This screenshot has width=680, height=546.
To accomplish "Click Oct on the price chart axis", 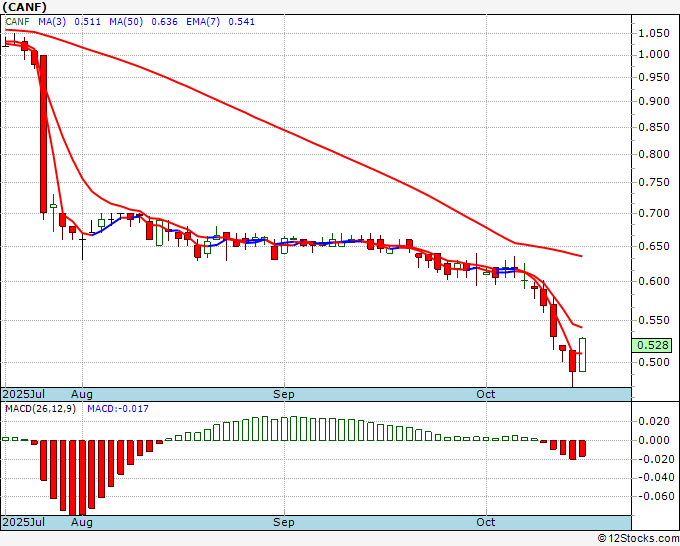I will click(x=486, y=394).
